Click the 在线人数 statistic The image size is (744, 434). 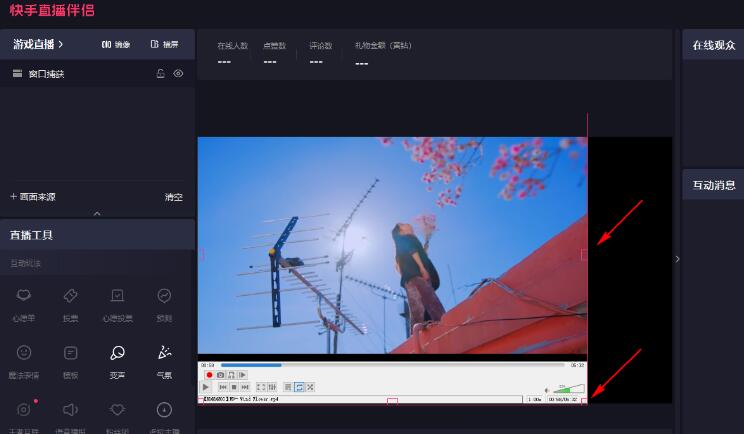click(232, 54)
